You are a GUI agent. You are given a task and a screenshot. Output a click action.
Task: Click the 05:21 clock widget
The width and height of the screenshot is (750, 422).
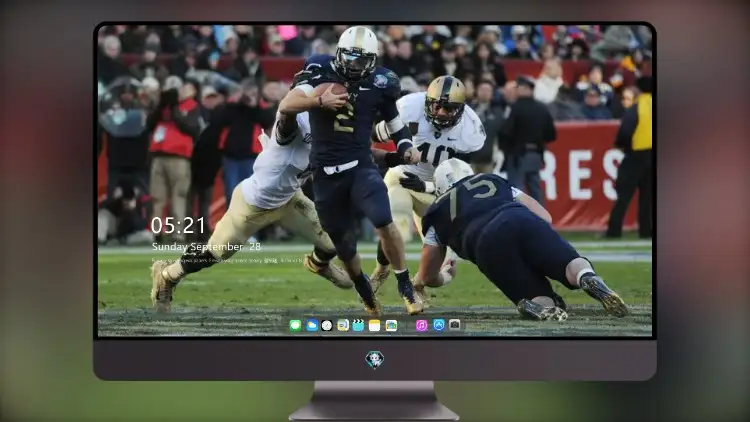[x=178, y=225]
